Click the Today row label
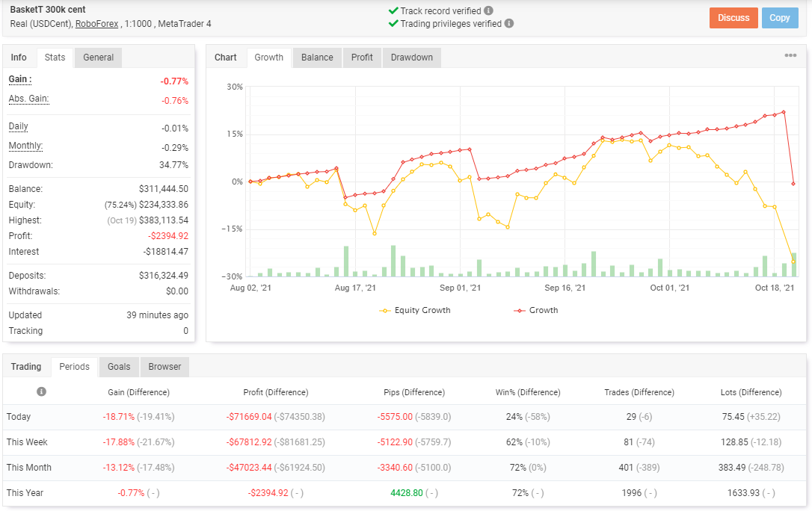Image resolution: width=812 pixels, height=511 pixels. tap(19, 417)
